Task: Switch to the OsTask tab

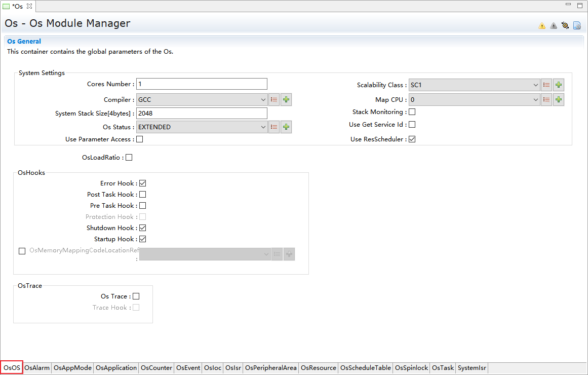Action: click(443, 368)
